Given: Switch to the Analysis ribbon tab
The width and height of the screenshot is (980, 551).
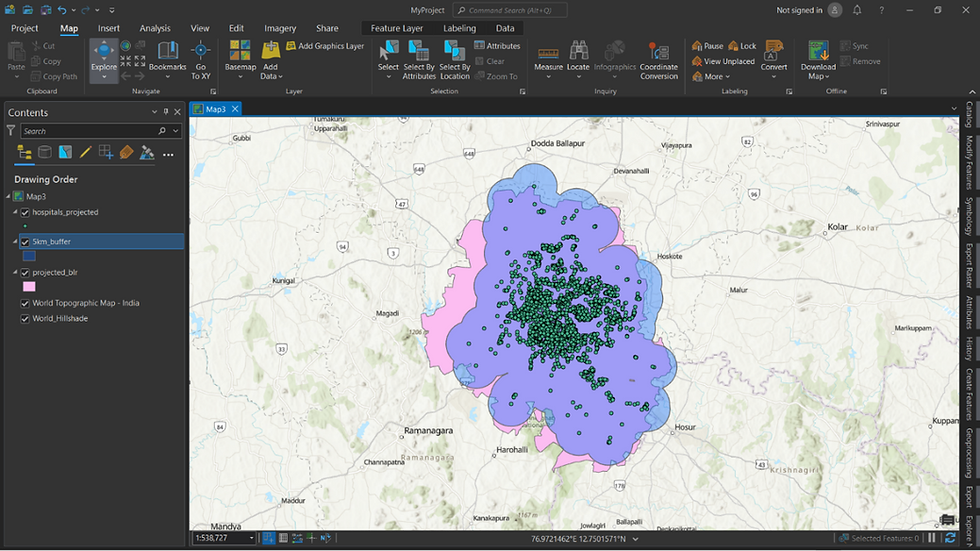Looking at the screenshot, I should point(155,28).
